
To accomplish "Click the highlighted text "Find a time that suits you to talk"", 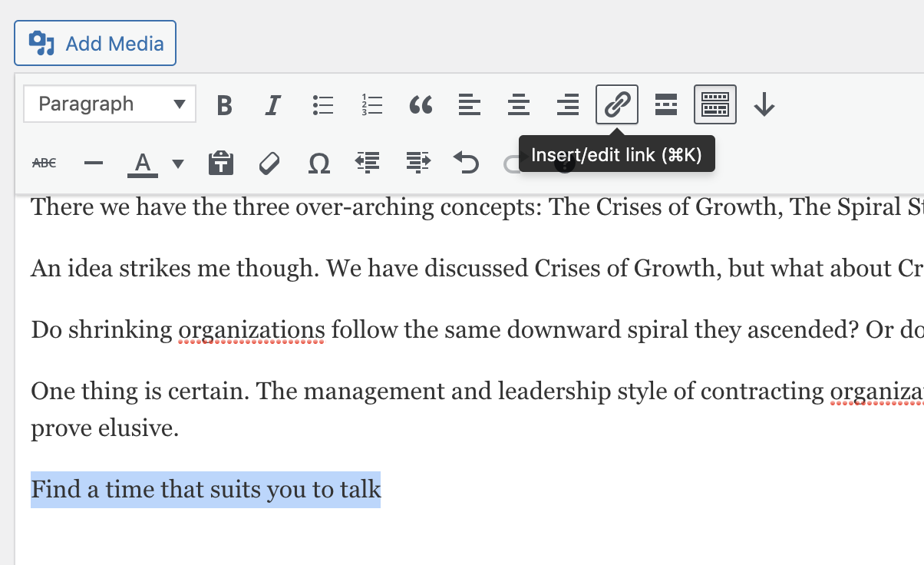I will click(206, 490).
